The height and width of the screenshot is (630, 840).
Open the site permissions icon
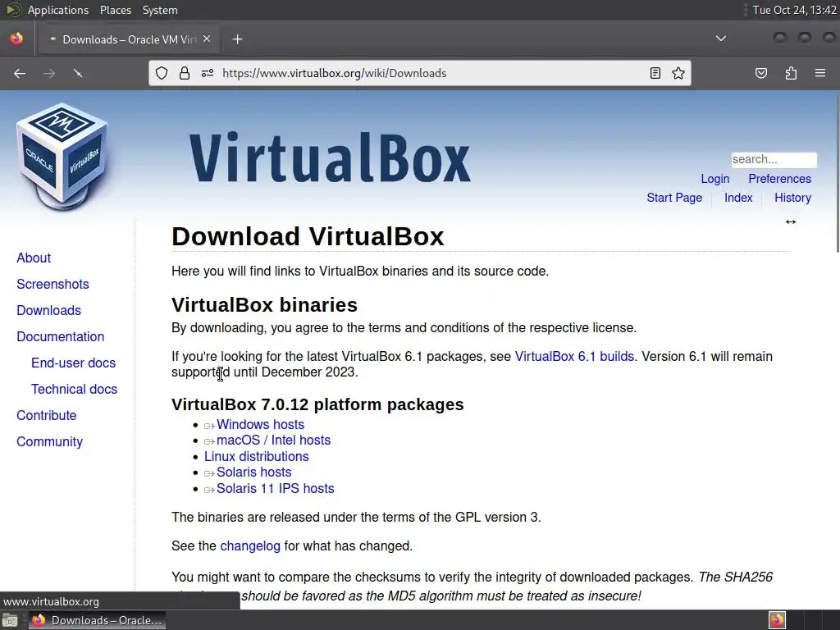pos(208,73)
